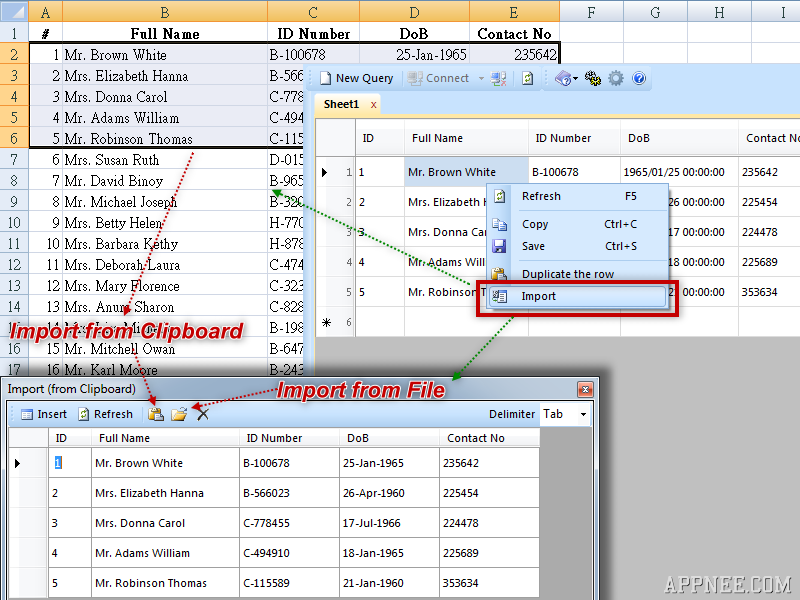Viewport: 800px width, 600px height.
Task: Choose Refresh in the context menu
Action: pos(578,196)
